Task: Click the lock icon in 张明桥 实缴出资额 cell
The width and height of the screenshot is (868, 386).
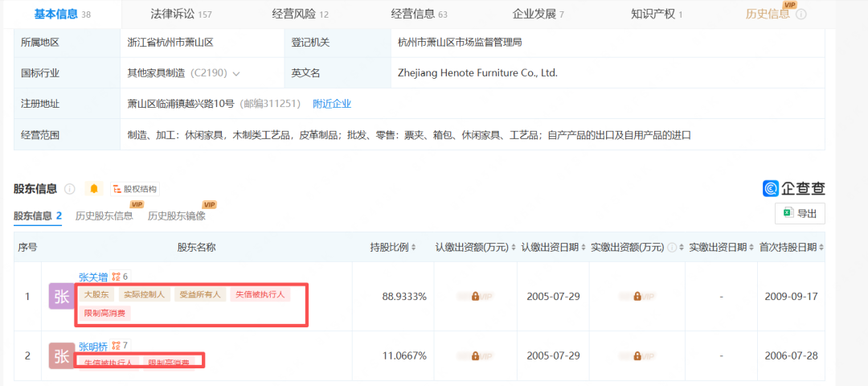Action: (x=637, y=356)
